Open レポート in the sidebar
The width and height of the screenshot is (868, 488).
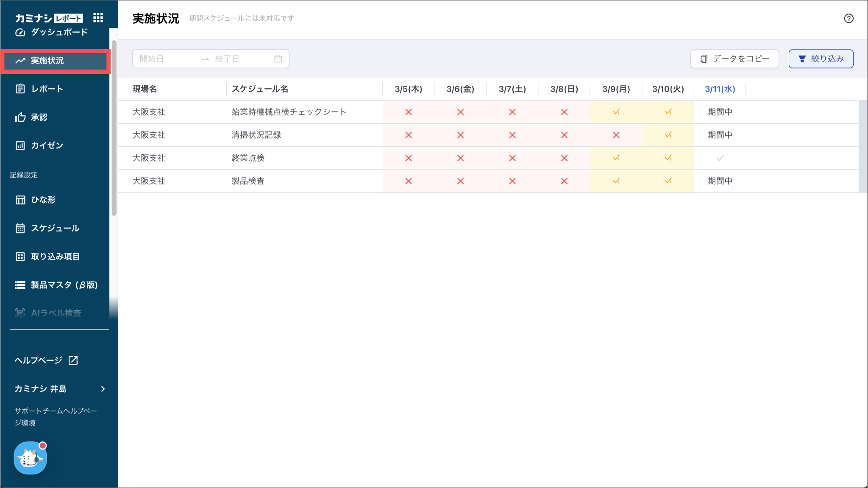point(47,89)
